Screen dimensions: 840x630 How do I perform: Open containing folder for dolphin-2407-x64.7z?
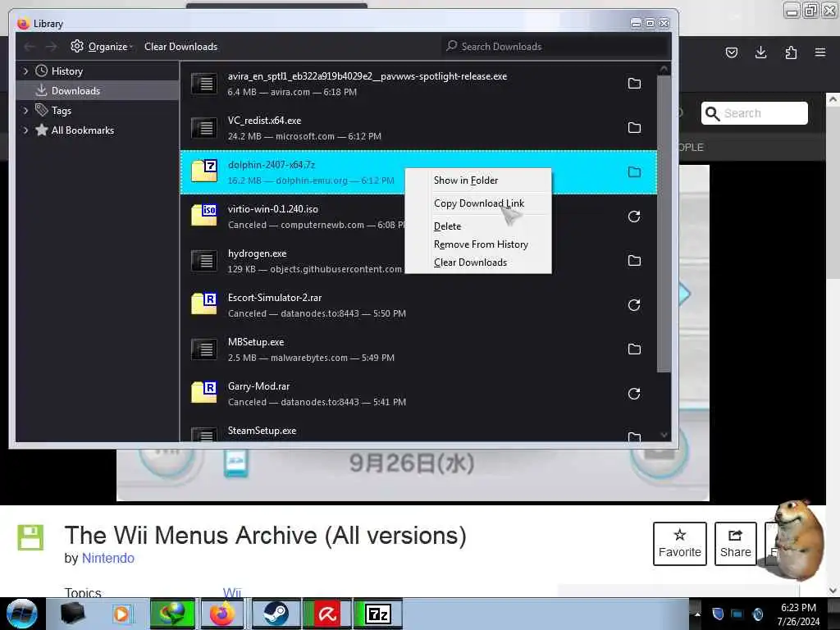pos(634,172)
